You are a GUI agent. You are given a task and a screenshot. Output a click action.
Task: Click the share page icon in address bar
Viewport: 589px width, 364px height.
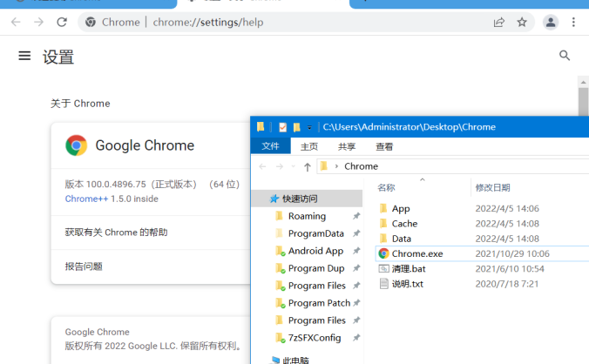pyautogui.click(x=499, y=22)
